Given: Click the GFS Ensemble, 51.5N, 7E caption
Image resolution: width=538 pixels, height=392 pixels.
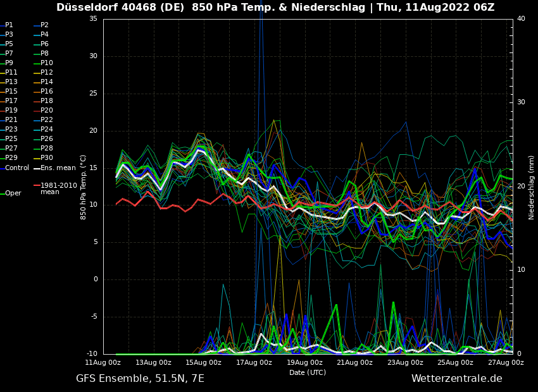Looking at the screenshot, I should click(x=140, y=379).
